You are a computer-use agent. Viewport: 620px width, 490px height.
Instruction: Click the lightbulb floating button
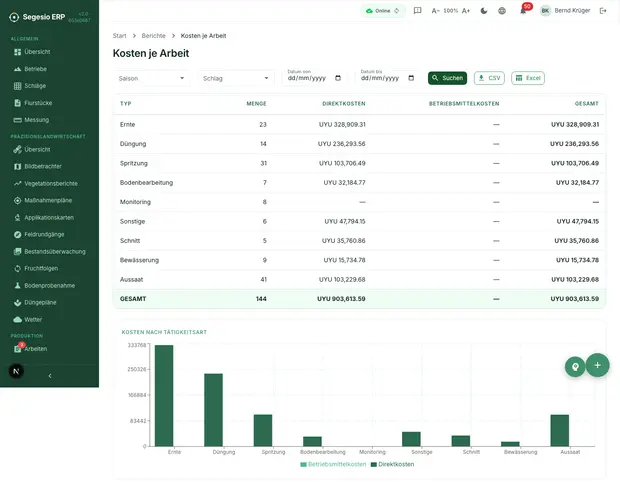575,367
